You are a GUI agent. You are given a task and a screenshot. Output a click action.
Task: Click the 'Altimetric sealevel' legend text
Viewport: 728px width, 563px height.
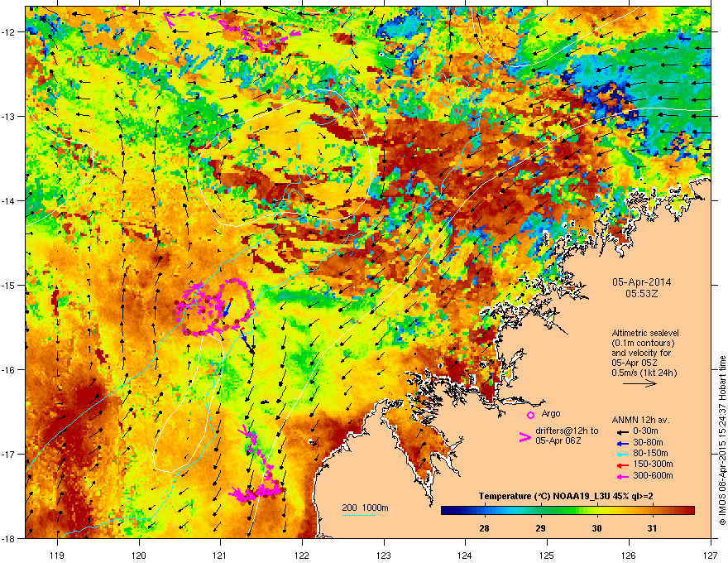645,333
